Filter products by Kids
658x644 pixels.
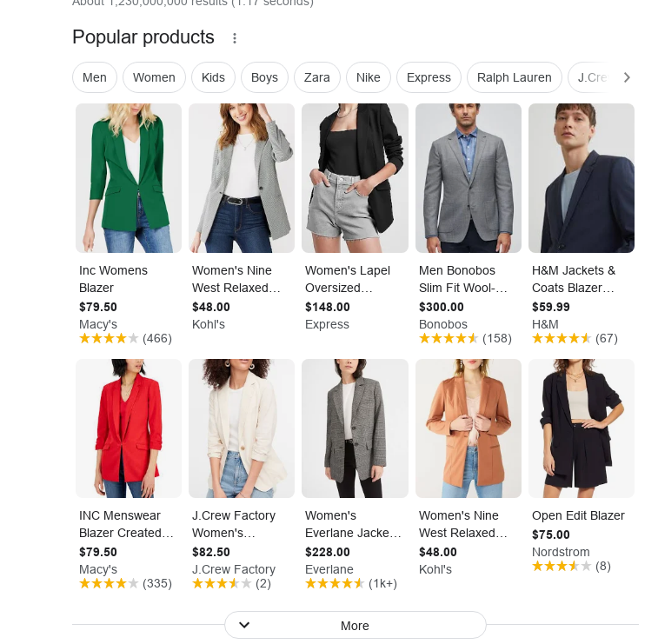(x=213, y=77)
